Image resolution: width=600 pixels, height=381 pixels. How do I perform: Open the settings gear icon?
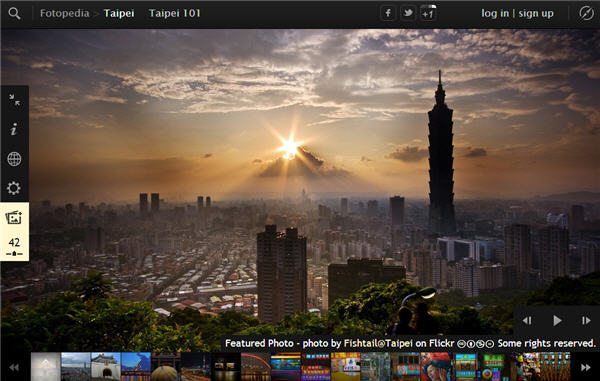[14, 188]
